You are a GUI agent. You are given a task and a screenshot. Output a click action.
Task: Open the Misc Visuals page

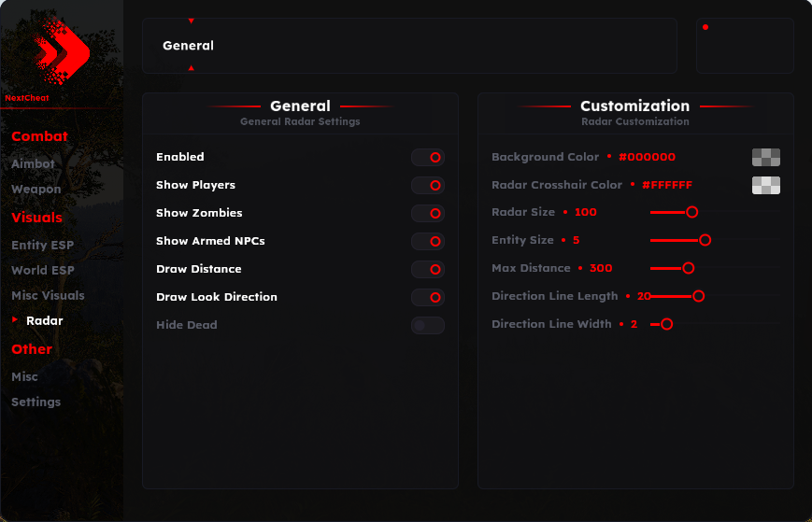(49, 295)
